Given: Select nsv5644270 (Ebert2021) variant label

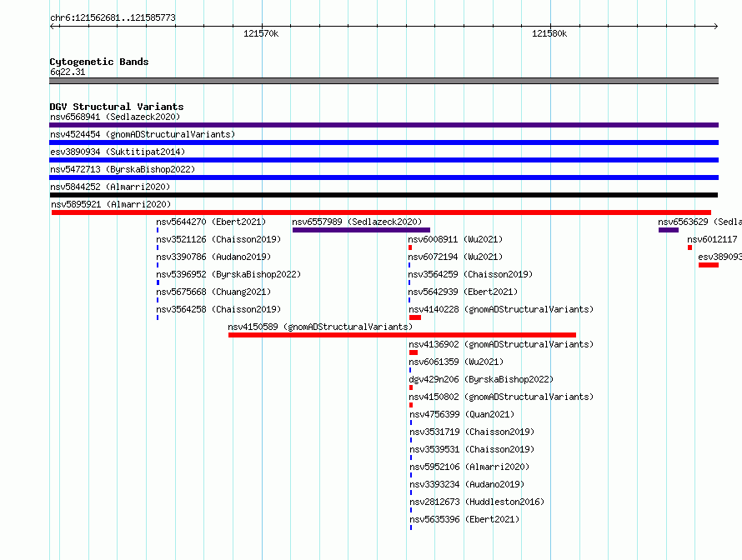Looking at the screenshot, I should (x=211, y=222).
